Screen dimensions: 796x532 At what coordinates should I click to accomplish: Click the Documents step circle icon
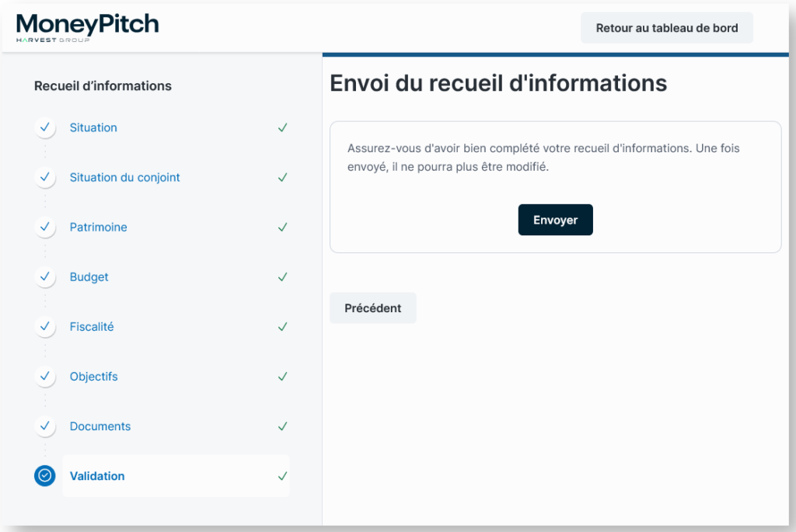[x=45, y=426]
